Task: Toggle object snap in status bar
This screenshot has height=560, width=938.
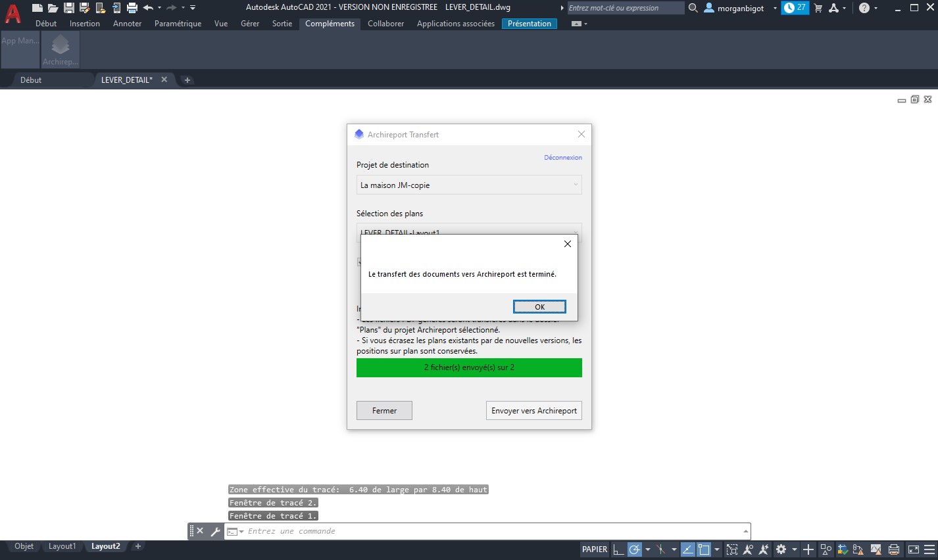Action: pos(704,549)
